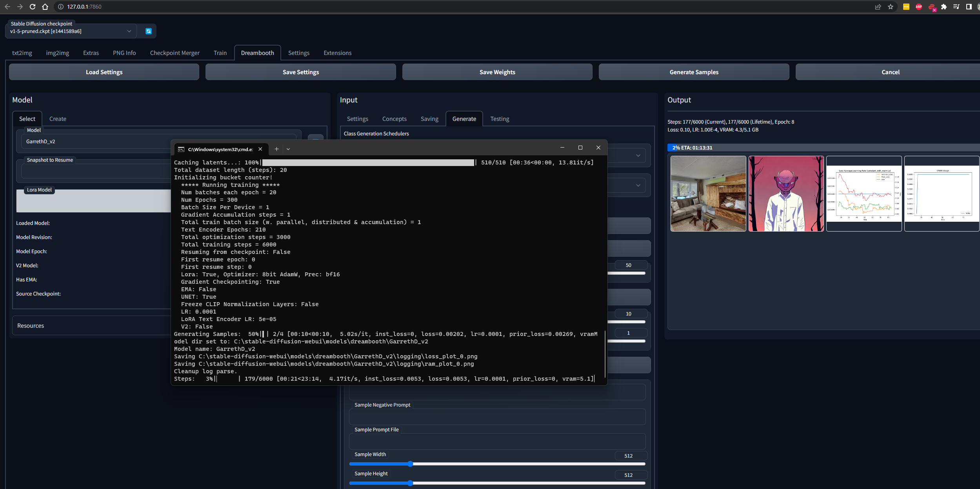Click the share page icon in the address bar

coord(878,7)
